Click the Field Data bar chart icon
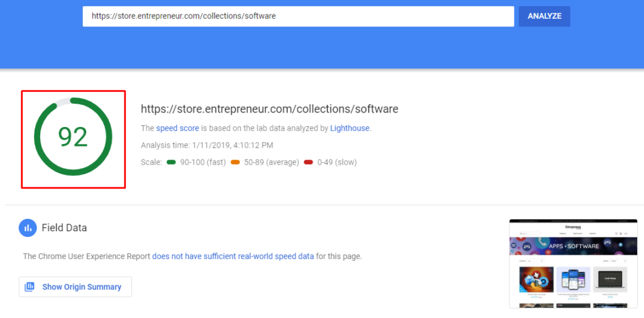Screen dimensions: 644x318 point(28,228)
